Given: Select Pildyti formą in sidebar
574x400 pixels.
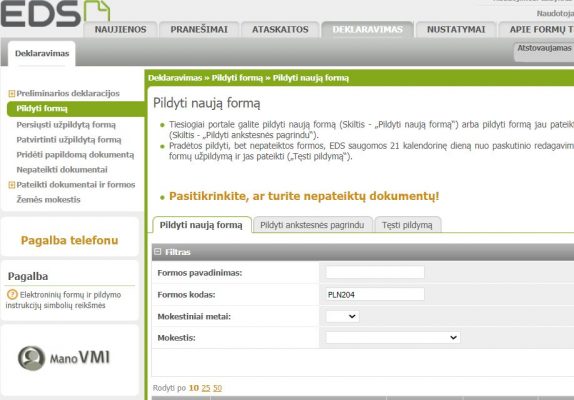Looking at the screenshot, I should click(76, 109).
